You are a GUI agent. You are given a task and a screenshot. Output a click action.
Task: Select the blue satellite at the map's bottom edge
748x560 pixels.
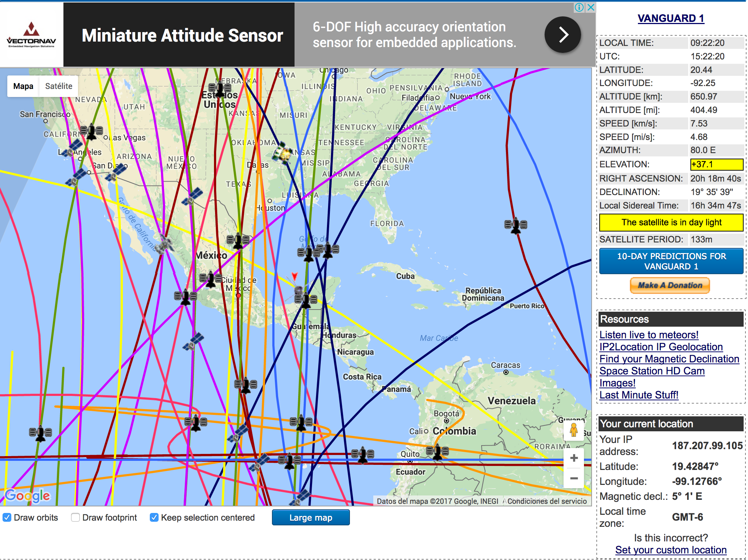tap(300, 497)
